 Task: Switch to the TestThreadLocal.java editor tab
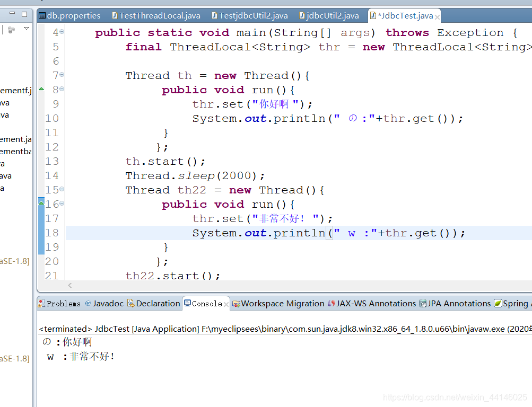(x=156, y=15)
